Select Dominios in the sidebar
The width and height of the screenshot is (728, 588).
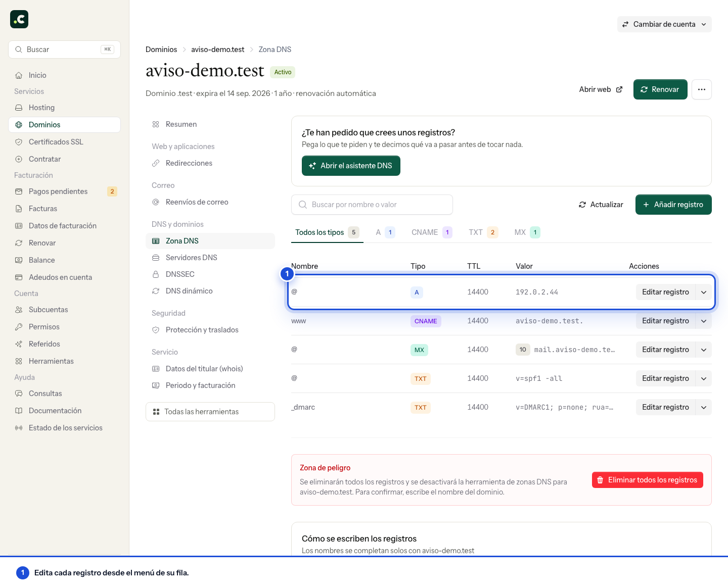point(64,125)
